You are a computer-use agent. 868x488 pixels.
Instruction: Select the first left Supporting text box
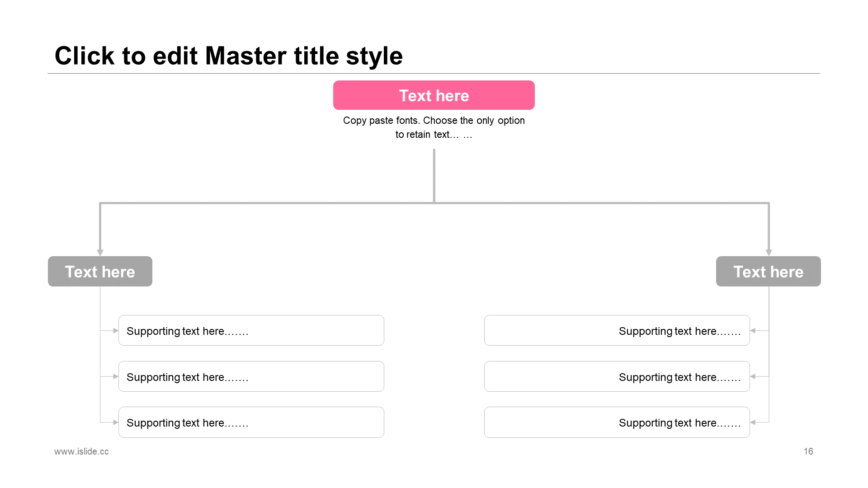[251, 331]
